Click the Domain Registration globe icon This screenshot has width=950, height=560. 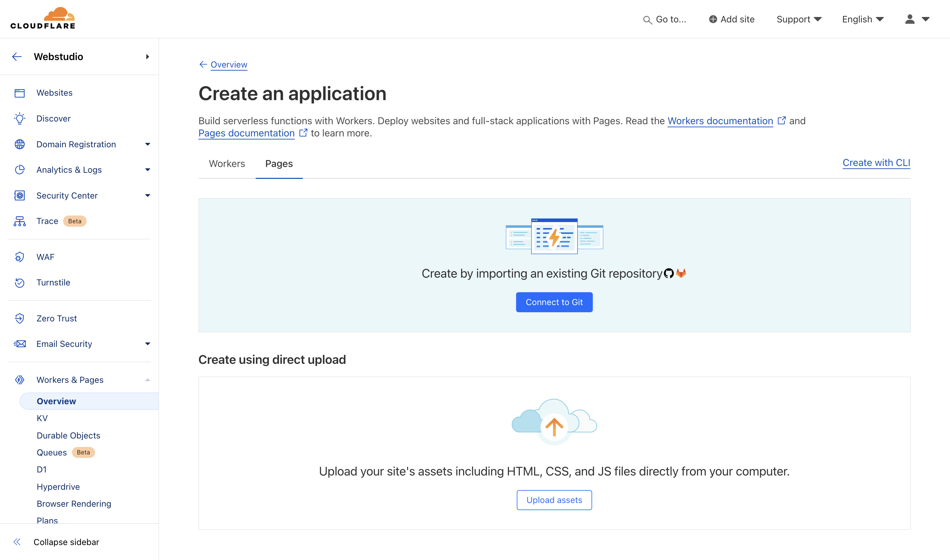pyautogui.click(x=20, y=144)
